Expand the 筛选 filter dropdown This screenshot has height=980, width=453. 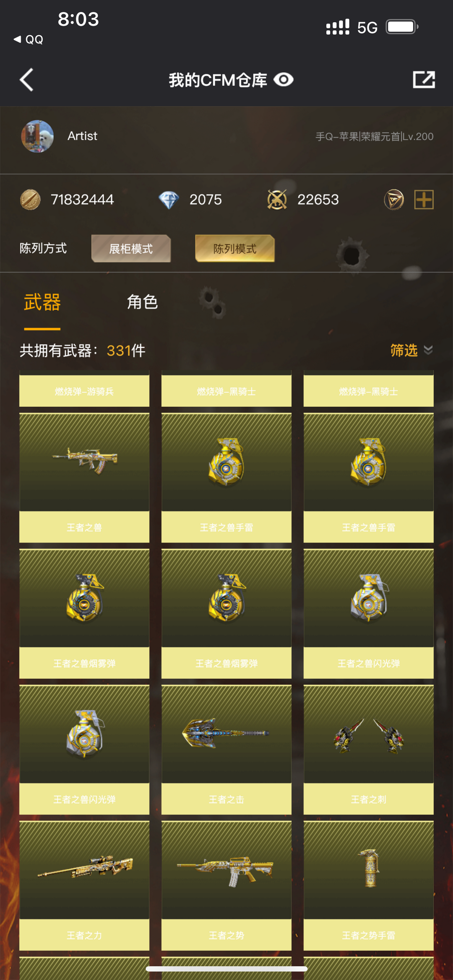(x=411, y=350)
